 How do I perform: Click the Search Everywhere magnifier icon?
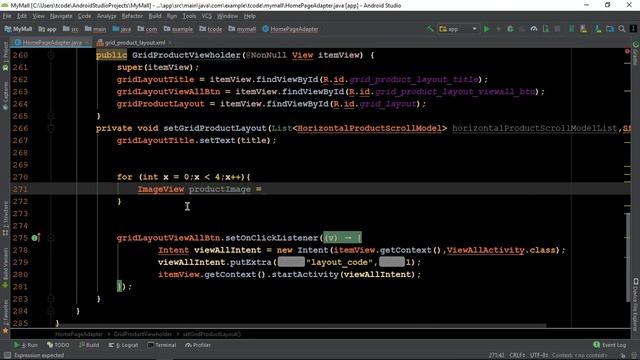point(622,29)
